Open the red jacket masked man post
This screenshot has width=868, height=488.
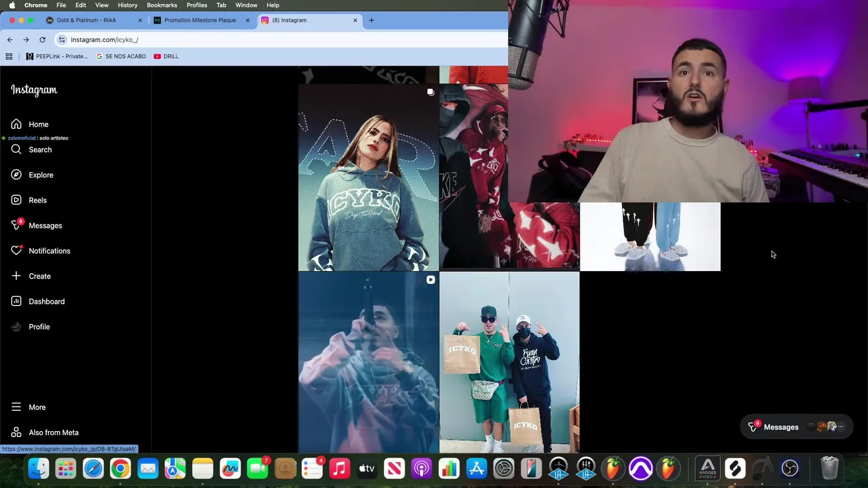473,178
